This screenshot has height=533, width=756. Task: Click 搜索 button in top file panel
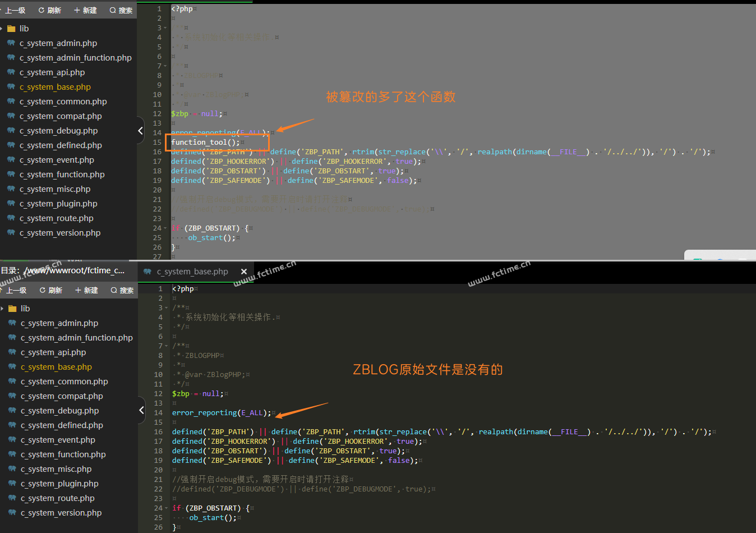121,10
